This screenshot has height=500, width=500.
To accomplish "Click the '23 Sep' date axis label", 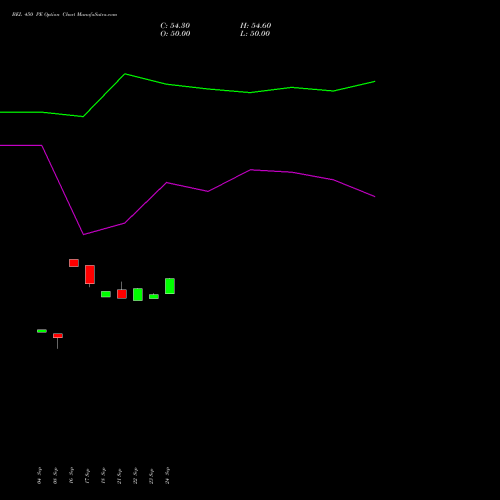I will point(152,476).
